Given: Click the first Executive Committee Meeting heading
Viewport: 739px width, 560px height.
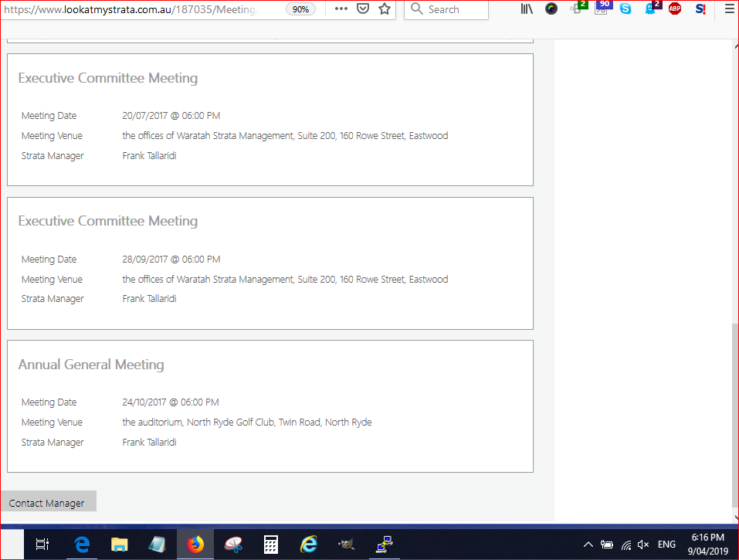Looking at the screenshot, I should [x=108, y=78].
